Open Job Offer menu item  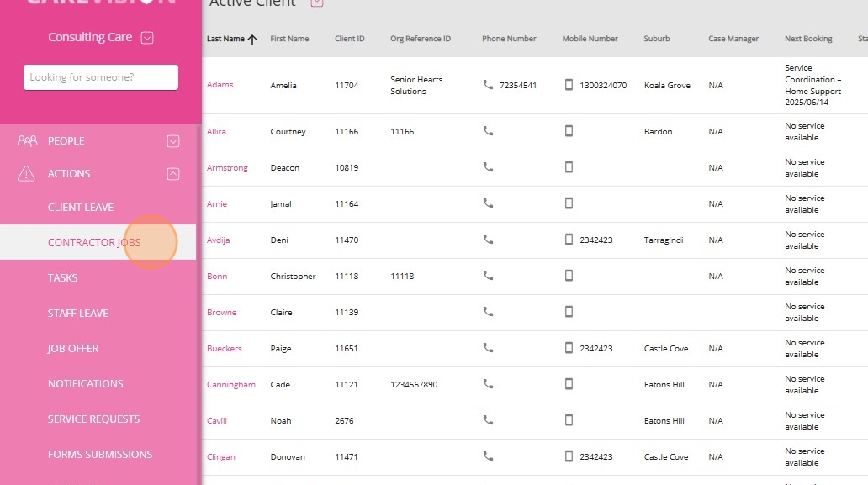(73, 348)
